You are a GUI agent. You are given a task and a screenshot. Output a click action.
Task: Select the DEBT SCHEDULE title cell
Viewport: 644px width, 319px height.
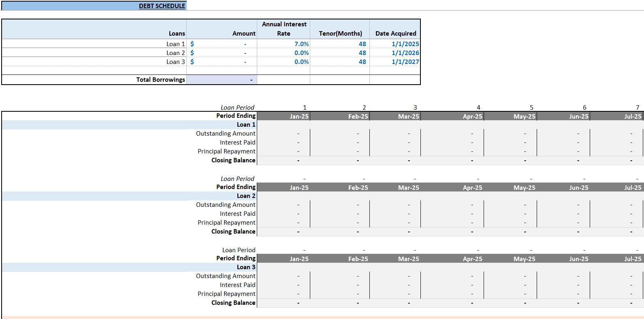pos(94,6)
